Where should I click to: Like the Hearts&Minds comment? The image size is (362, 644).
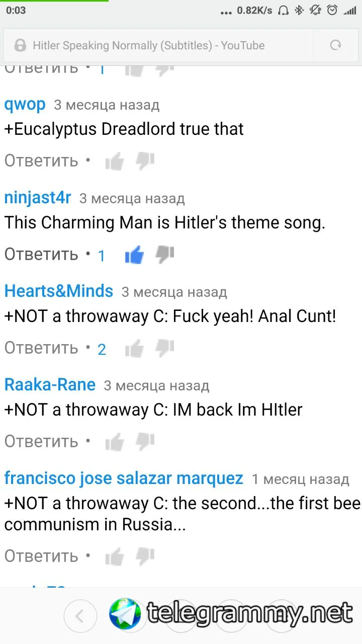click(134, 349)
